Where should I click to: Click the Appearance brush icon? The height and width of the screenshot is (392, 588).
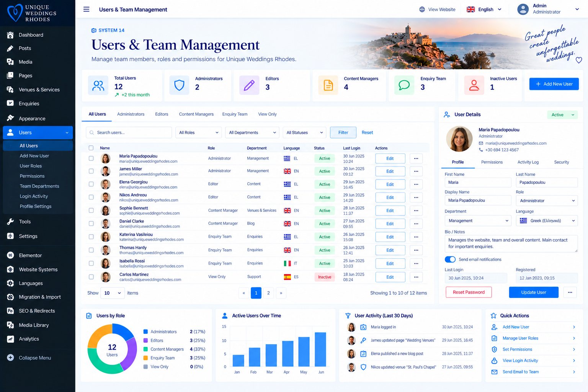tap(10, 118)
